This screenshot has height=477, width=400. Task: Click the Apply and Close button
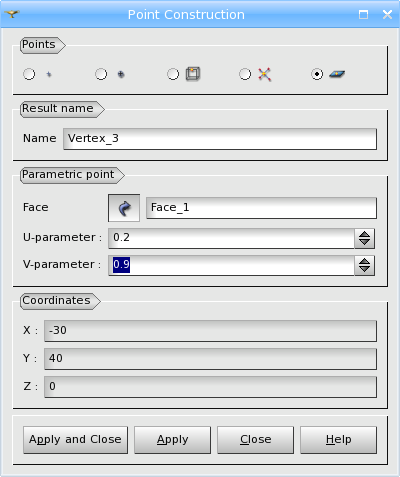click(x=75, y=440)
